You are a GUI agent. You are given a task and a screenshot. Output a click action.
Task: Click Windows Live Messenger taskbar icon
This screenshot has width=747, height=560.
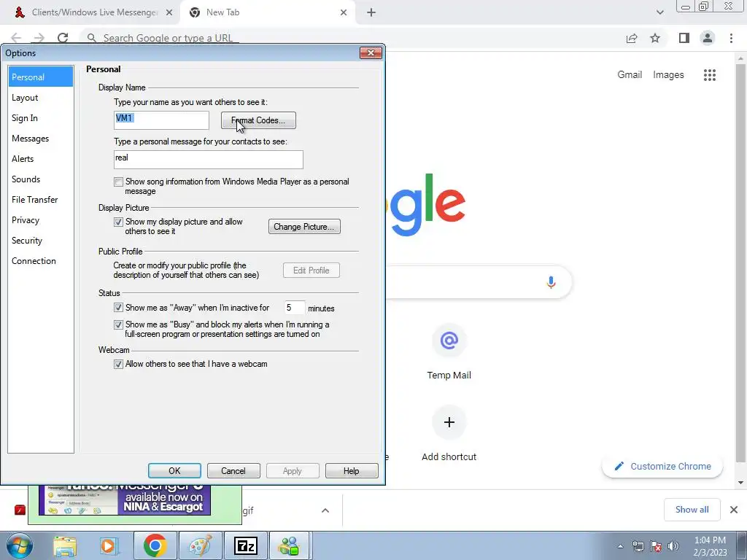click(x=290, y=545)
